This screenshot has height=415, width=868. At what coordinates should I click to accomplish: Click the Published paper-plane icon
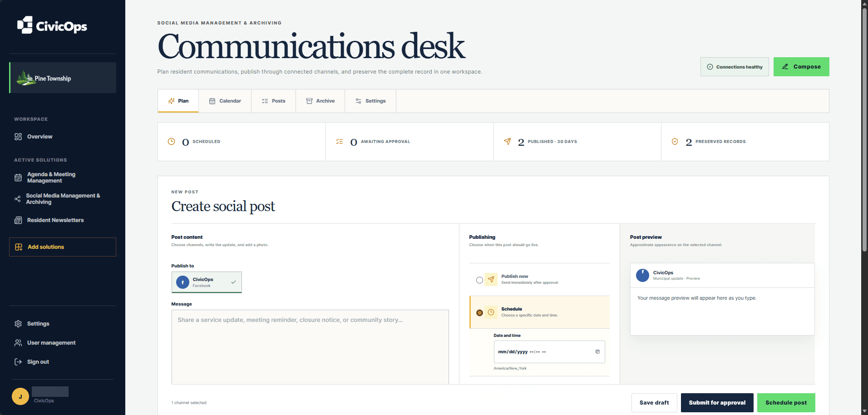pos(507,142)
